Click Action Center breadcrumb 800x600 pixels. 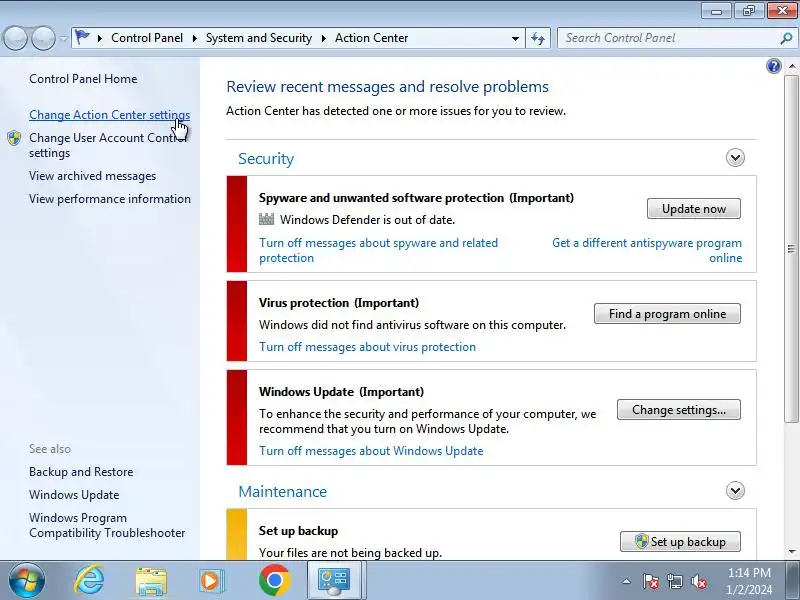click(371, 38)
